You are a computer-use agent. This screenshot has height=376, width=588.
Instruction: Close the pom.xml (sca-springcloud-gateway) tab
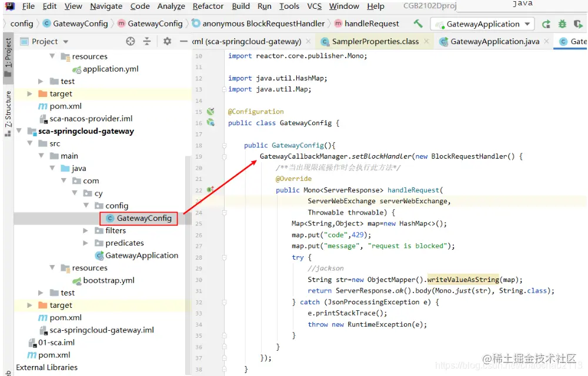pos(308,42)
